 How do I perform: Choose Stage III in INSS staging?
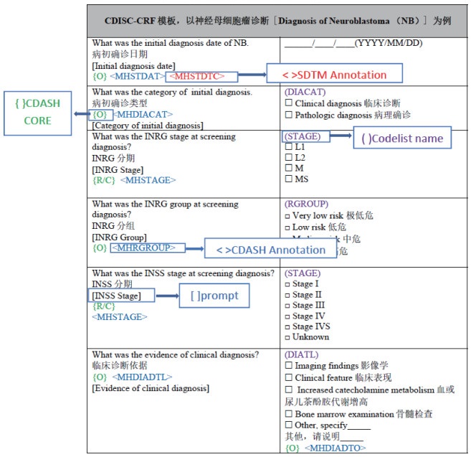288,306
